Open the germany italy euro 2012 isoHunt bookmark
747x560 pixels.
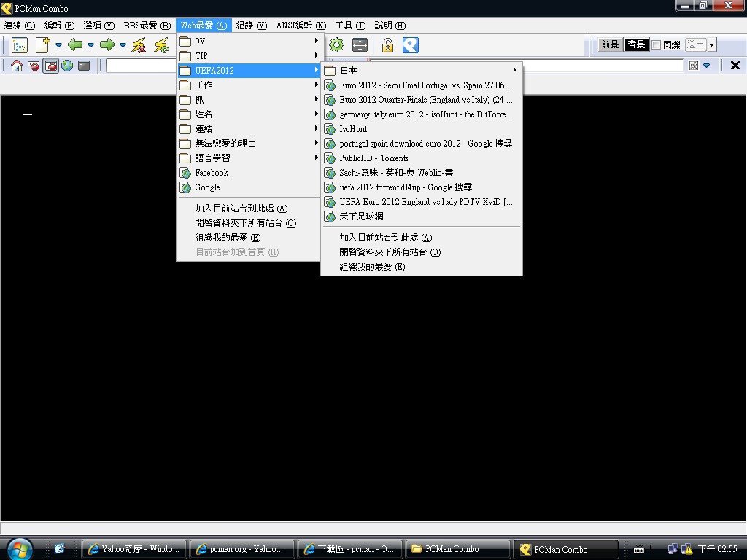(422, 114)
